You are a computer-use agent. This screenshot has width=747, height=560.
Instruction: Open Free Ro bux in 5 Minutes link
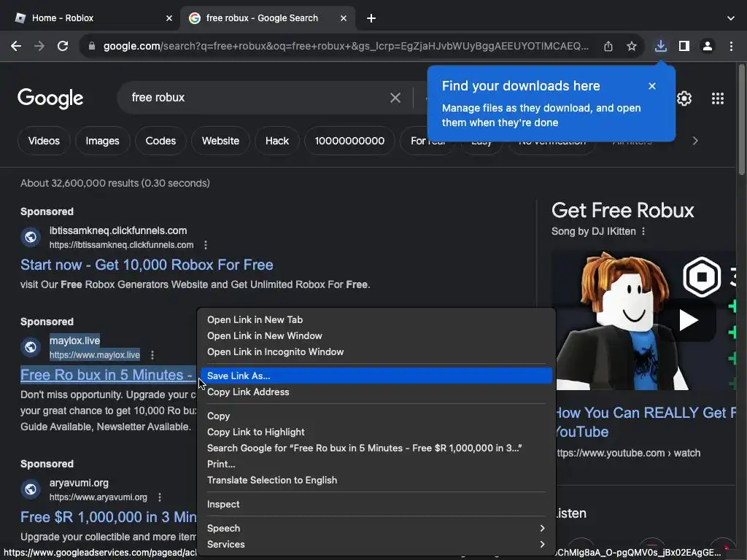(x=108, y=376)
